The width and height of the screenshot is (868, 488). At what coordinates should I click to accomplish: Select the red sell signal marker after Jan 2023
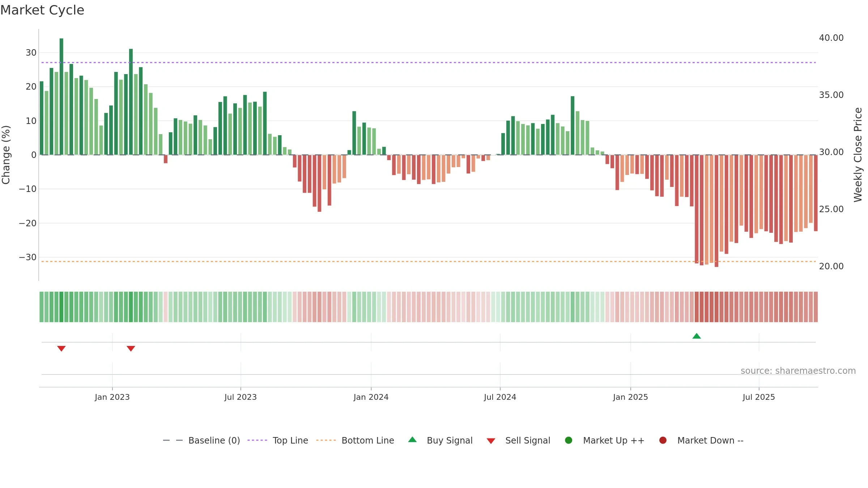[131, 348]
